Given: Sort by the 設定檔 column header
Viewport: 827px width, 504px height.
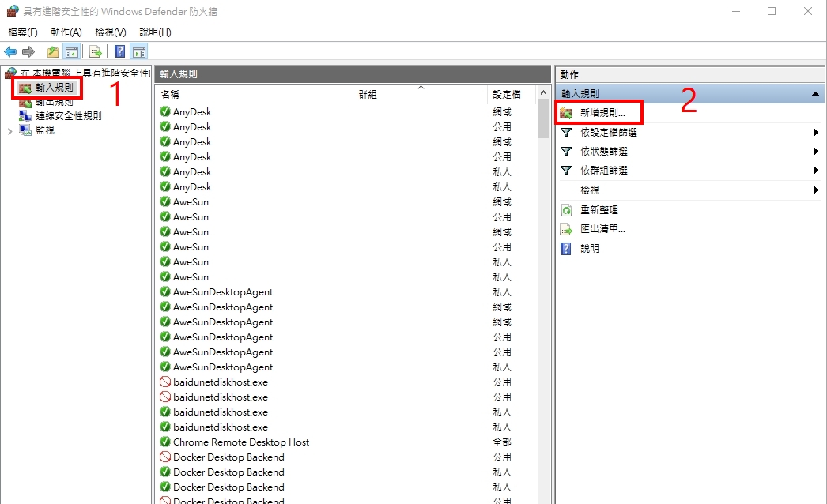Looking at the screenshot, I should click(x=511, y=94).
